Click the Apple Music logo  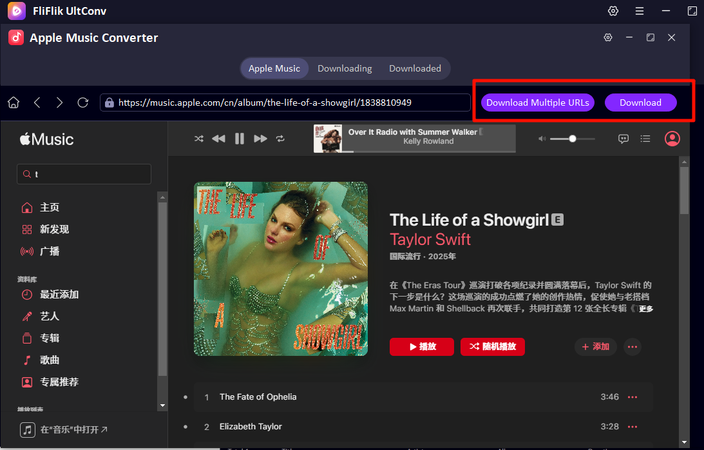(47, 139)
